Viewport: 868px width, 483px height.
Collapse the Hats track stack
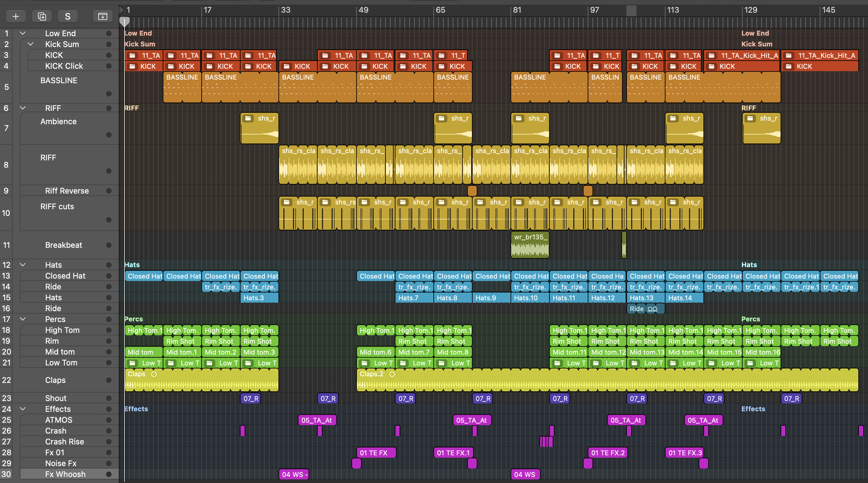pos(23,265)
